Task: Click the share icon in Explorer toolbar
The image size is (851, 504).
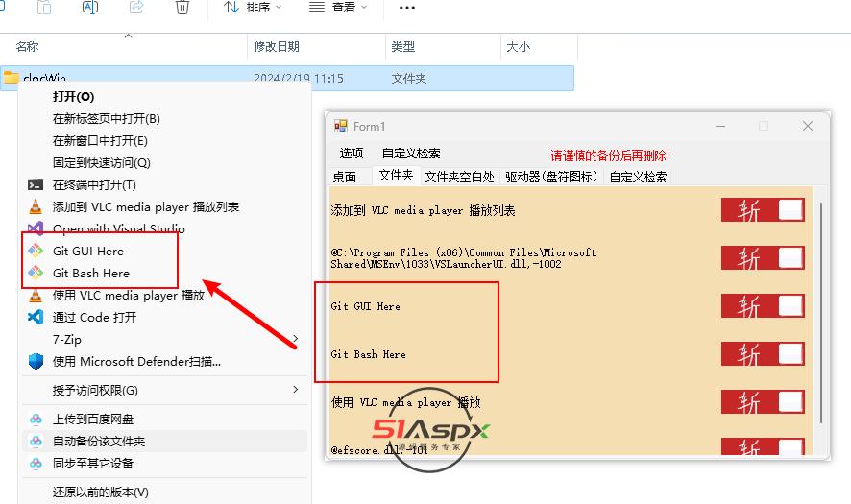Action: pyautogui.click(x=136, y=7)
